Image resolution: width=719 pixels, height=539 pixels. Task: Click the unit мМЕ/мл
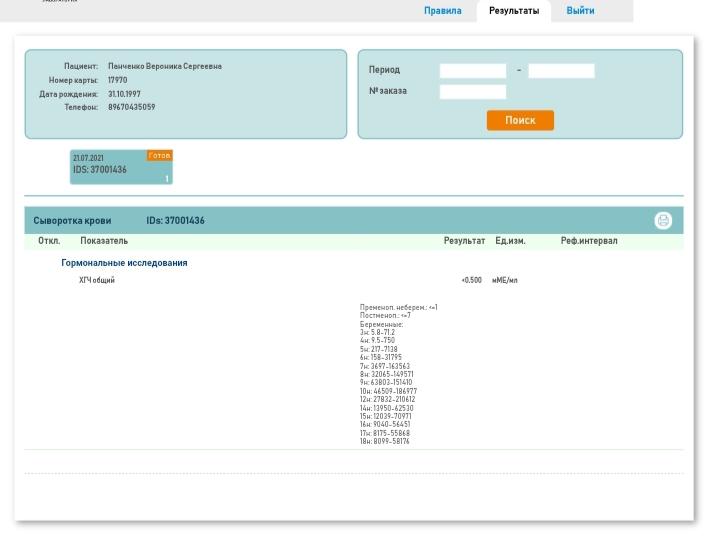[x=504, y=280]
